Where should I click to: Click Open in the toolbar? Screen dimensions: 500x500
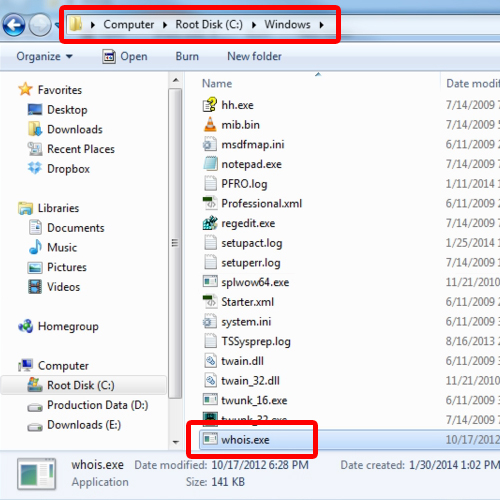coord(125,56)
